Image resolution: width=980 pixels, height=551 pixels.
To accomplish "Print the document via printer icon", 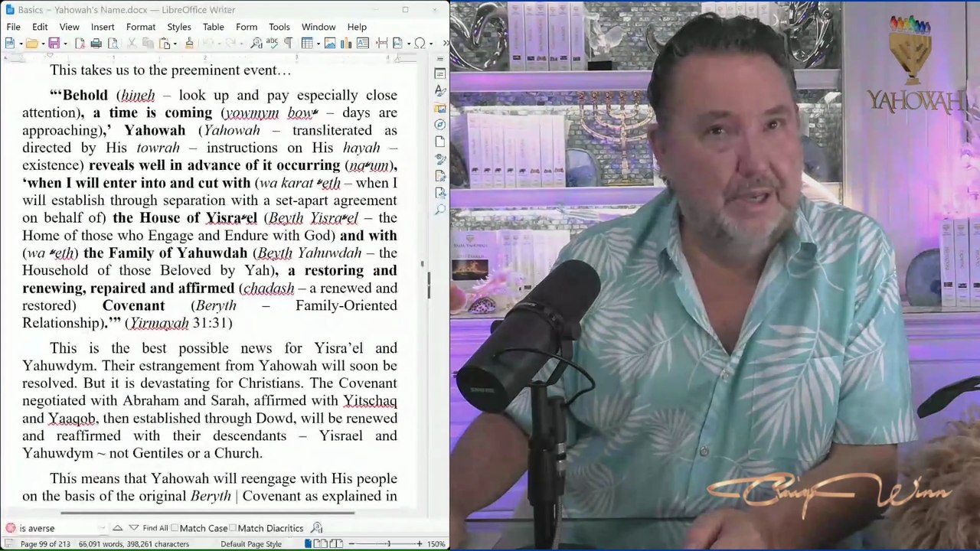I will point(96,44).
